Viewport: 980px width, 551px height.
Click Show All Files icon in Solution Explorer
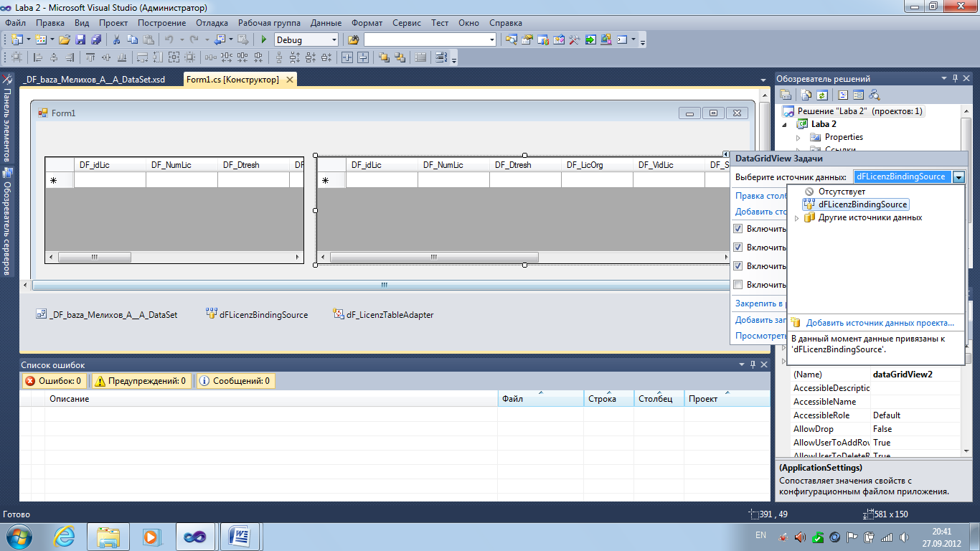coord(806,95)
